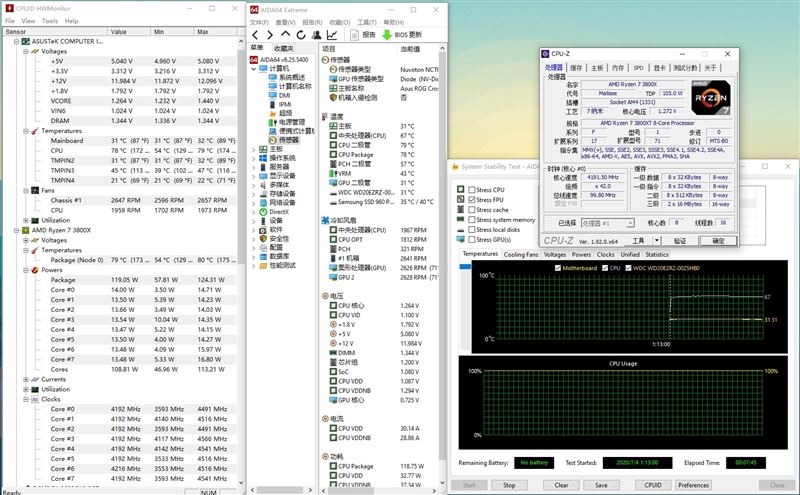This screenshot has width=800, height=495.
Task: Click the 冷却风扇 fan icon in AIDA64
Action: coord(325,220)
